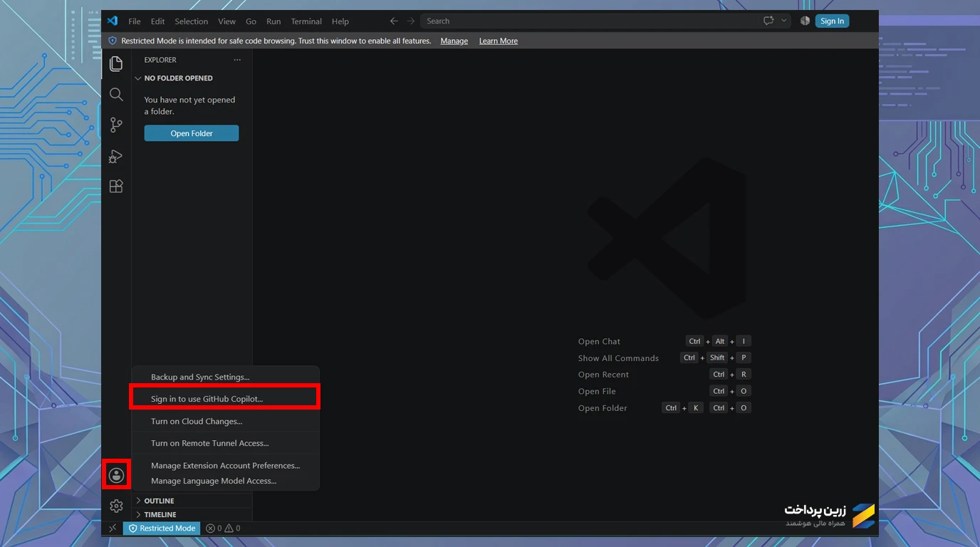
Task: Open the File menu
Action: 135,21
